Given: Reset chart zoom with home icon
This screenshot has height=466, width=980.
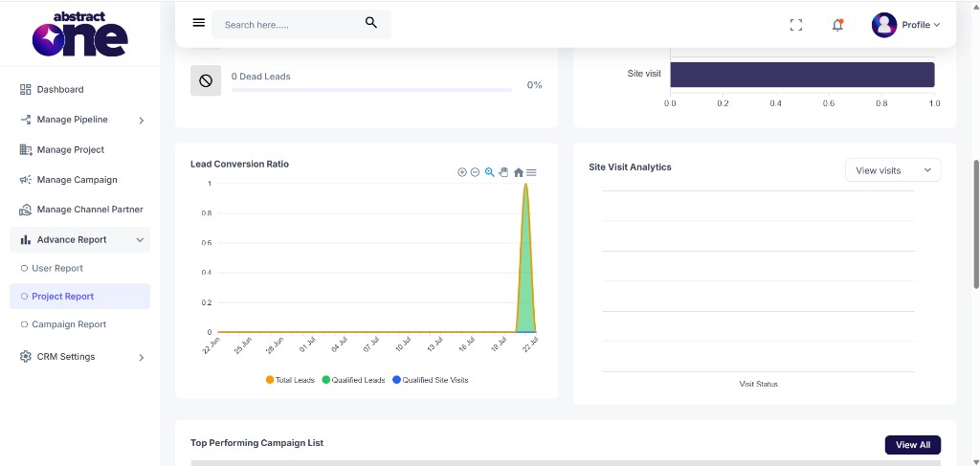Looking at the screenshot, I should [518, 172].
